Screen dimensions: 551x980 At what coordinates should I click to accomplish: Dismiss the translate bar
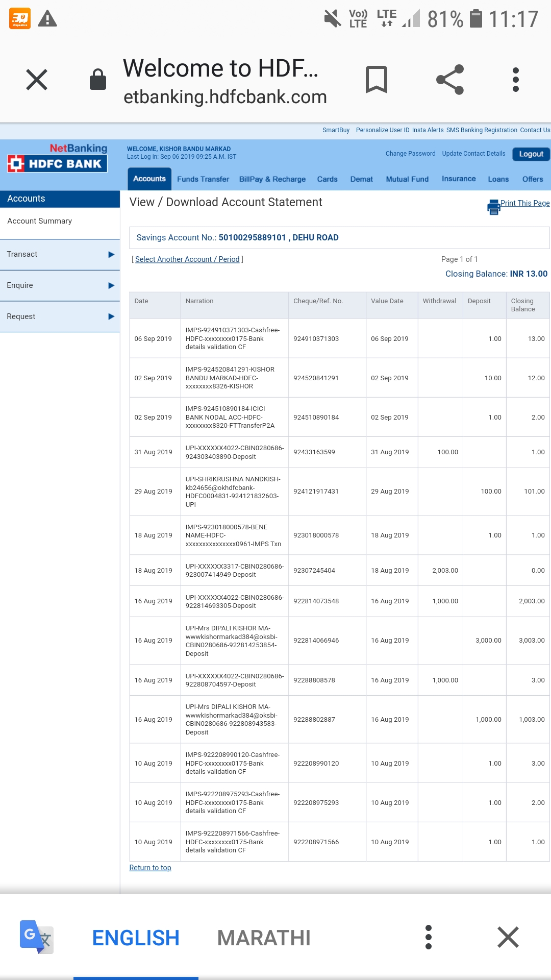508,937
